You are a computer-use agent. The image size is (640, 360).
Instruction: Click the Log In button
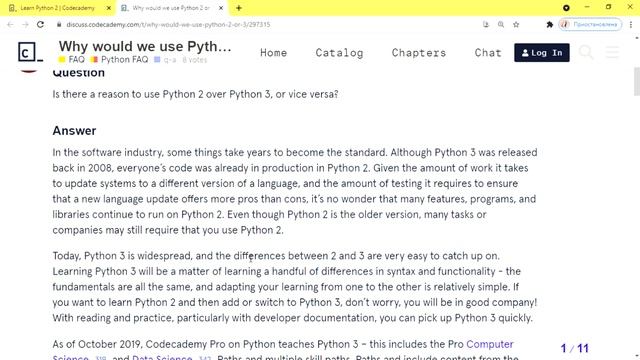542,53
